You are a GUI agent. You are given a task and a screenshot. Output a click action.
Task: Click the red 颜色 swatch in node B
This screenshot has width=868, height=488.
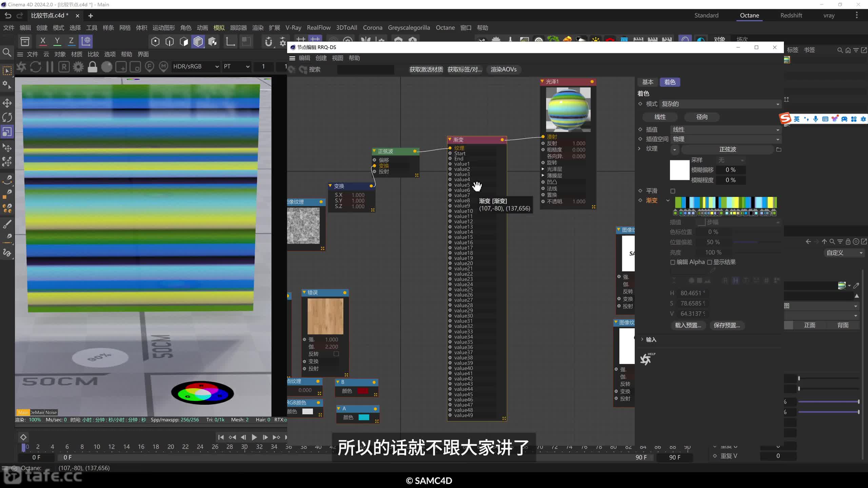coord(362,391)
